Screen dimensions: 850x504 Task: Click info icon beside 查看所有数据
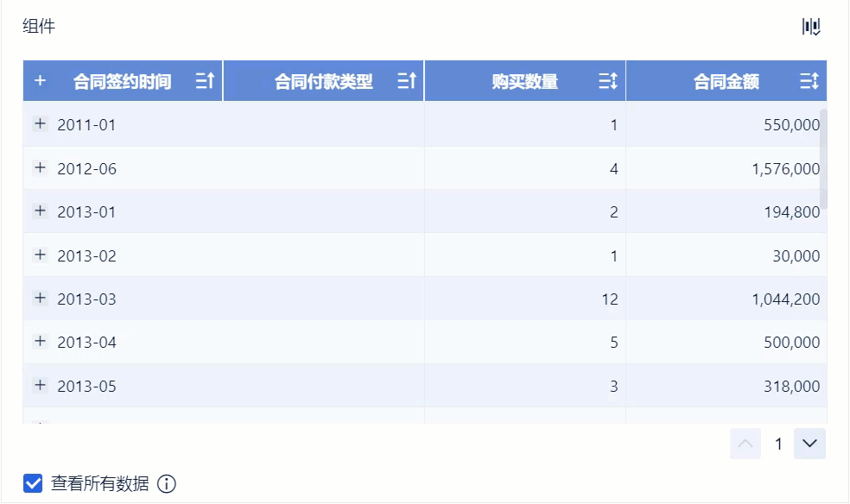point(167,484)
